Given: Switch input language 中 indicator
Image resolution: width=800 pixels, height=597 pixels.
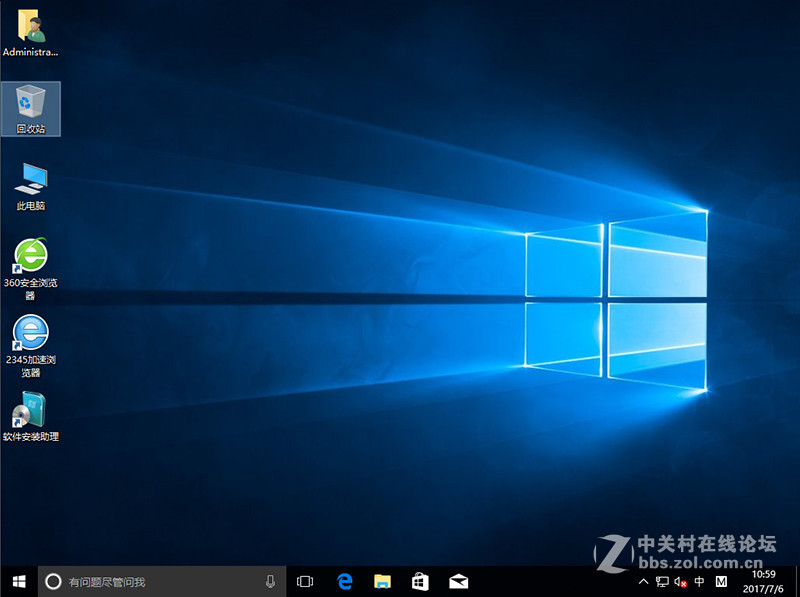Looking at the screenshot, I should point(699,581).
